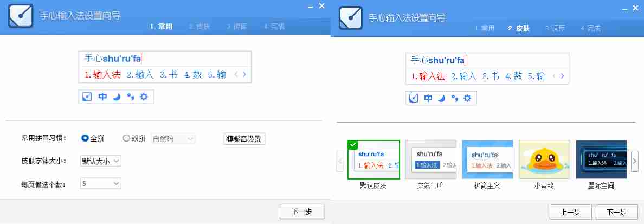Open the 每页候选个数 dropdown
The width and height of the screenshot is (644, 224).
tap(100, 184)
